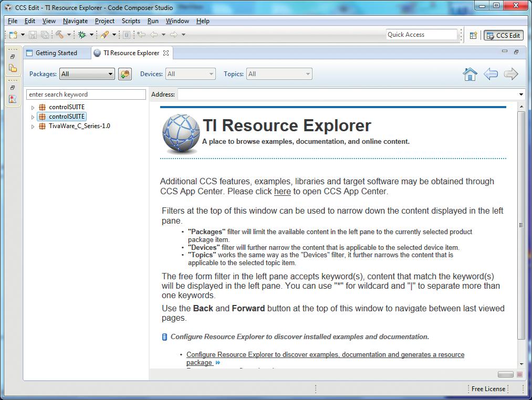Open the Packages dropdown
The image size is (532, 400).
coord(87,74)
